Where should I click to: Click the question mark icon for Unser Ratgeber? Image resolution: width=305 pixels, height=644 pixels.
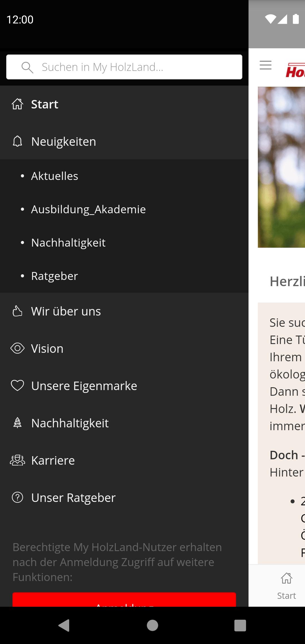[x=18, y=497]
